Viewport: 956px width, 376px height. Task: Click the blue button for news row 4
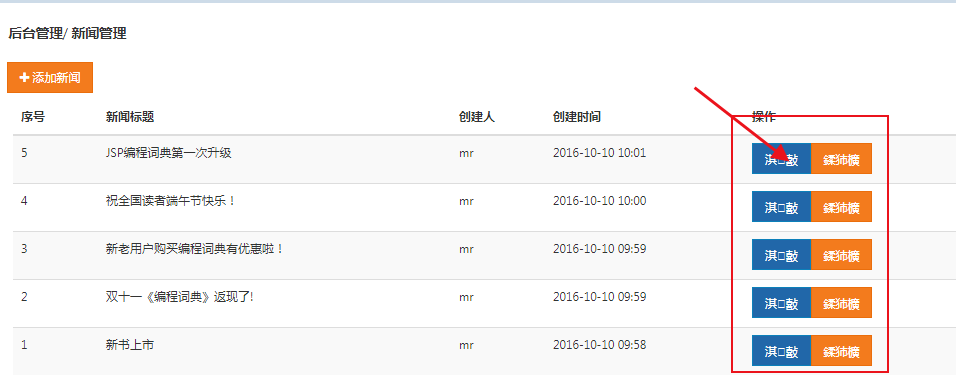coord(781,207)
